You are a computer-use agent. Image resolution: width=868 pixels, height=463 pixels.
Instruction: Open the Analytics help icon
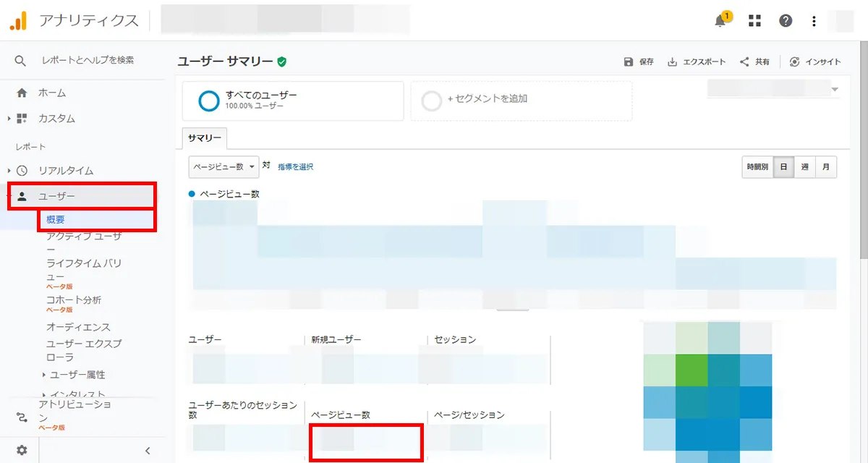(x=786, y=21)
